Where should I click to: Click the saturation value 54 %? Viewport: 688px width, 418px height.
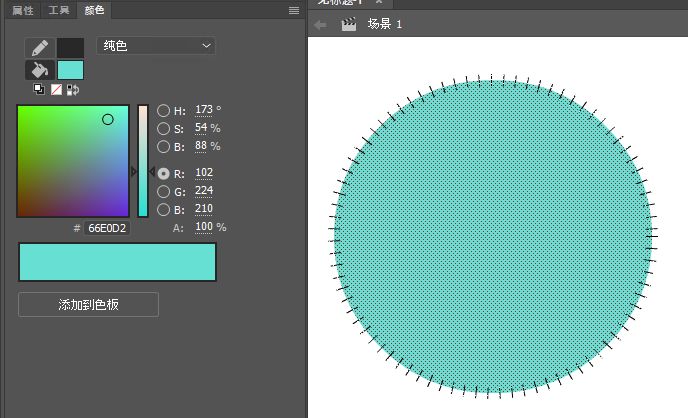(208, 128)
